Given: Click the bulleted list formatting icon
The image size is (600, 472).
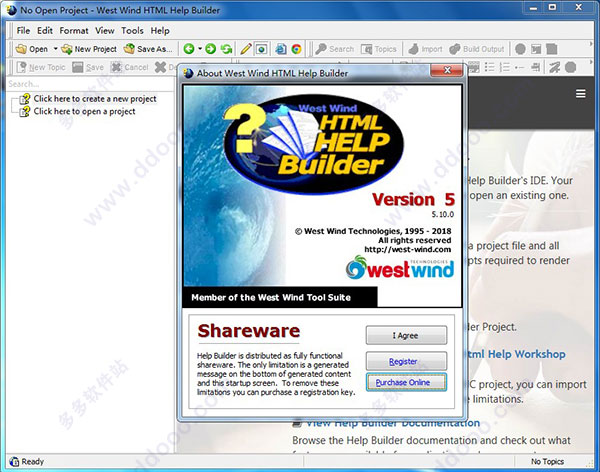Looking at the screenshot, I should 489,67.
